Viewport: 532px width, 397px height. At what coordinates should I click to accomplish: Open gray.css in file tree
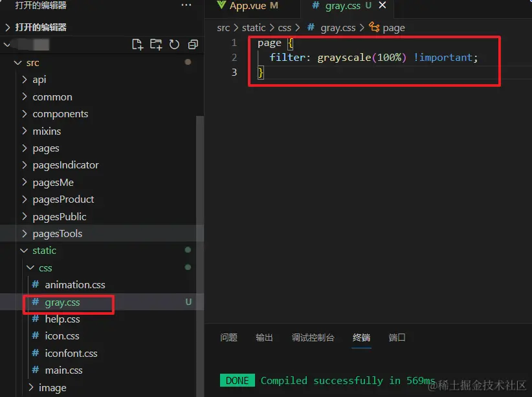pyautogui.click(x=62, y=302)
